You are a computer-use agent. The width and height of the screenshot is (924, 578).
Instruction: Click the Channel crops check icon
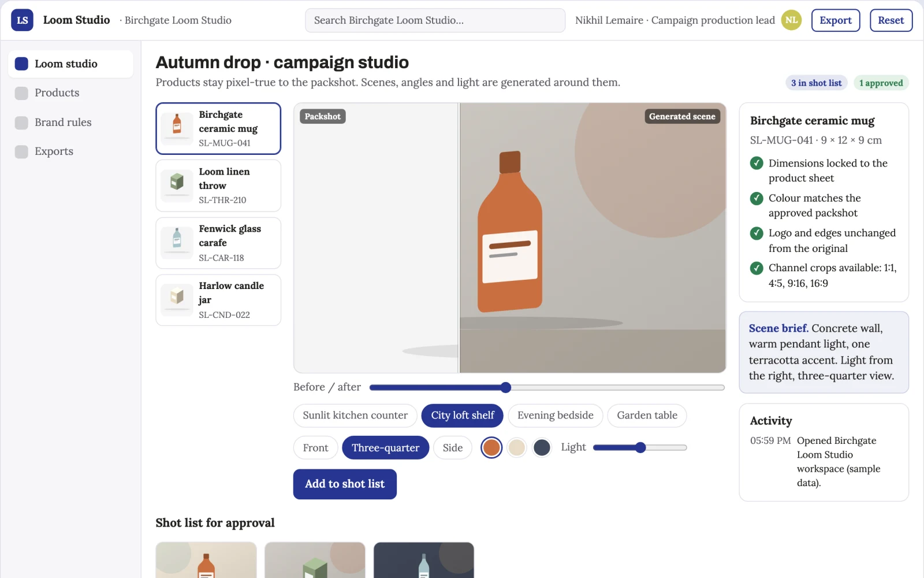tap(757, 268)
